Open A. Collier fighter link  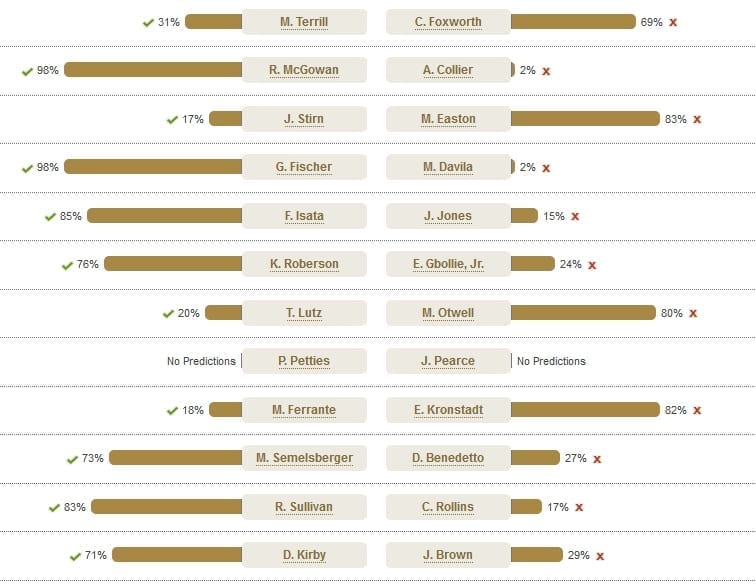[x=448, y=70]
